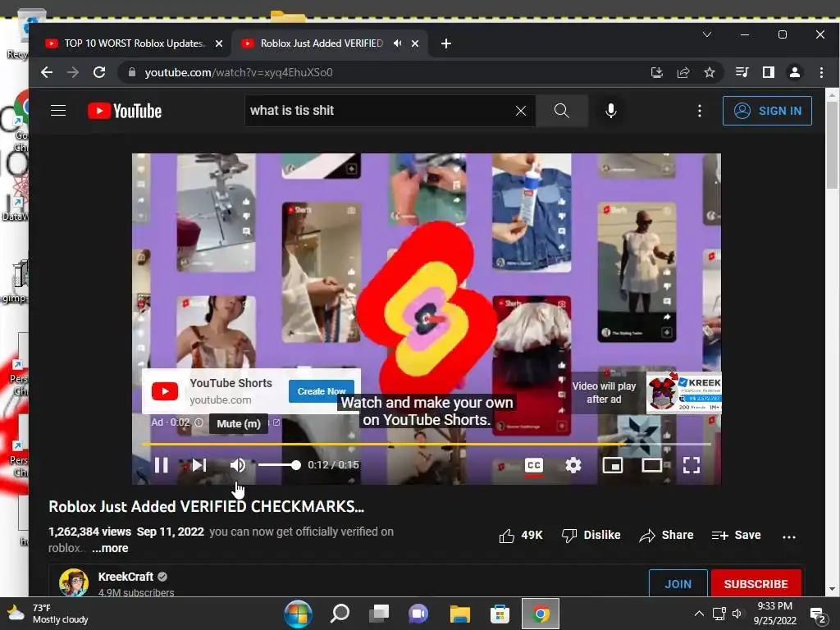
Task: Pause the video playback
Action: [x=162, y=465]
